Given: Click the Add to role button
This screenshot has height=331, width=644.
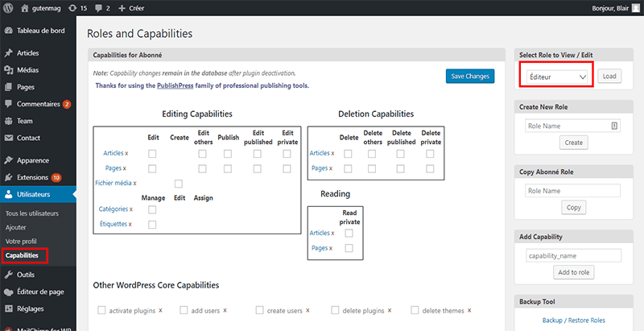Looking at the screenshot, I should coord(574,272).
